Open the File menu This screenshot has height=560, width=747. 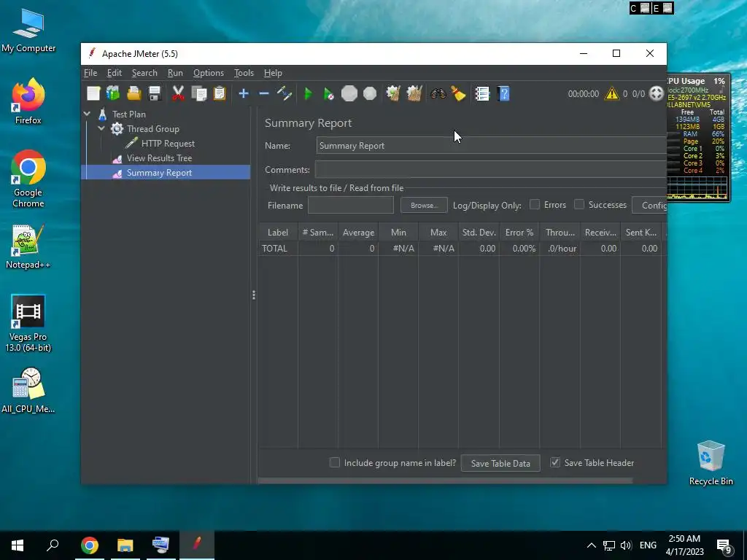click(x=90, y=73)
